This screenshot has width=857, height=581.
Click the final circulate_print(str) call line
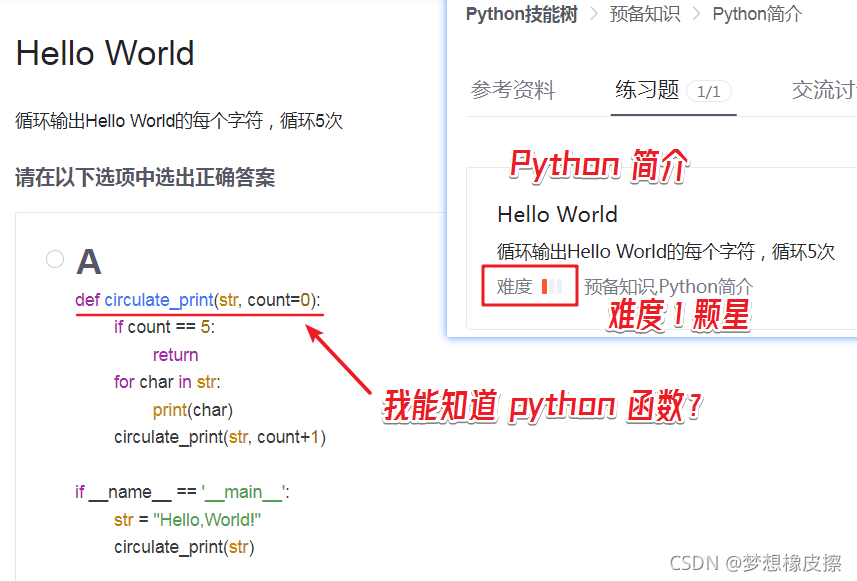pos(184,547)
